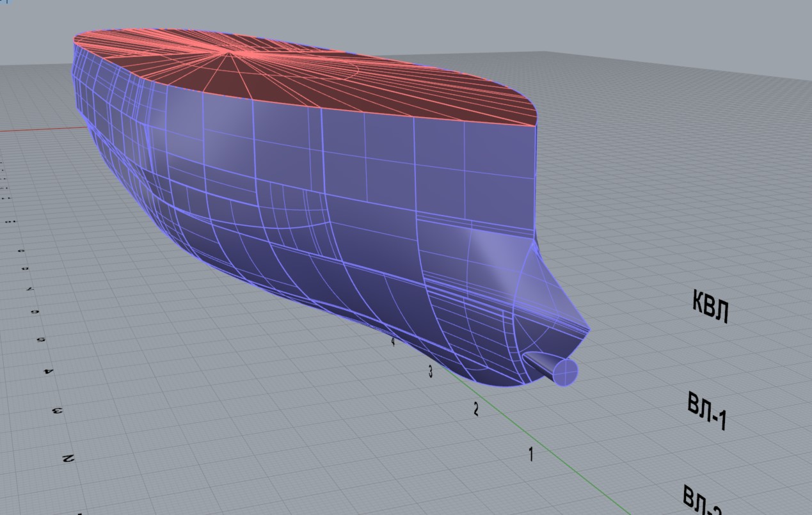
Task: Click station number 4 under the hull
Action: tap(393, 341)
